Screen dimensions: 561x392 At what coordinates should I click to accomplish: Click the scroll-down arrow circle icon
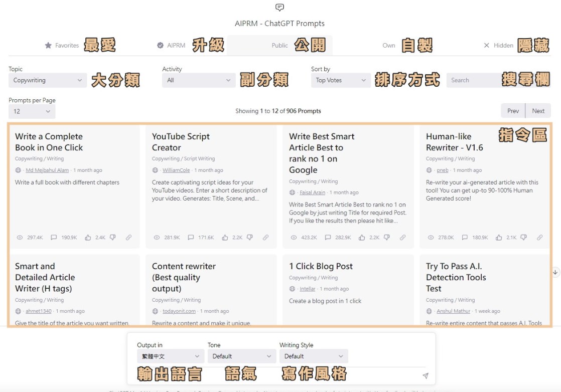[555, 272]
